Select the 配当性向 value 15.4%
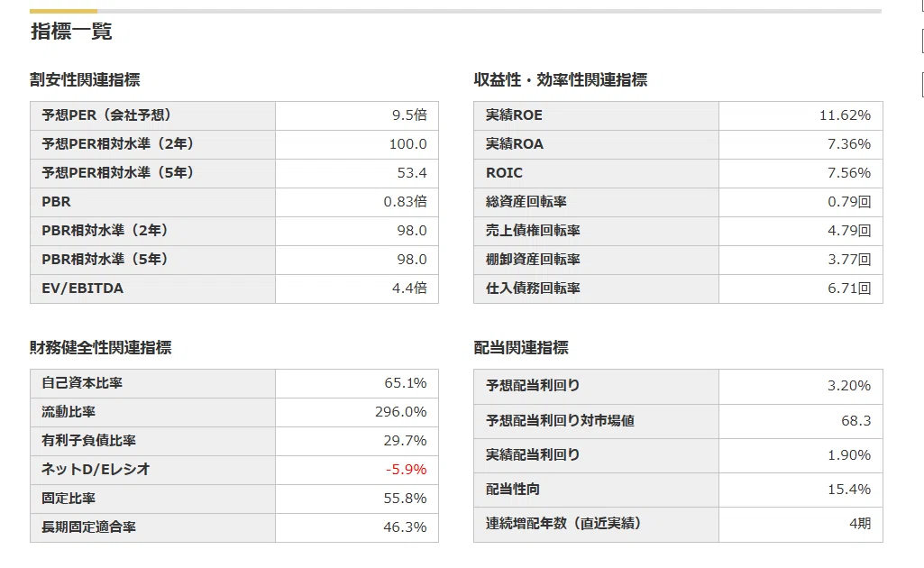Image resolution: width=924 pixels, height=568 pixels. (x=849, y=489)
